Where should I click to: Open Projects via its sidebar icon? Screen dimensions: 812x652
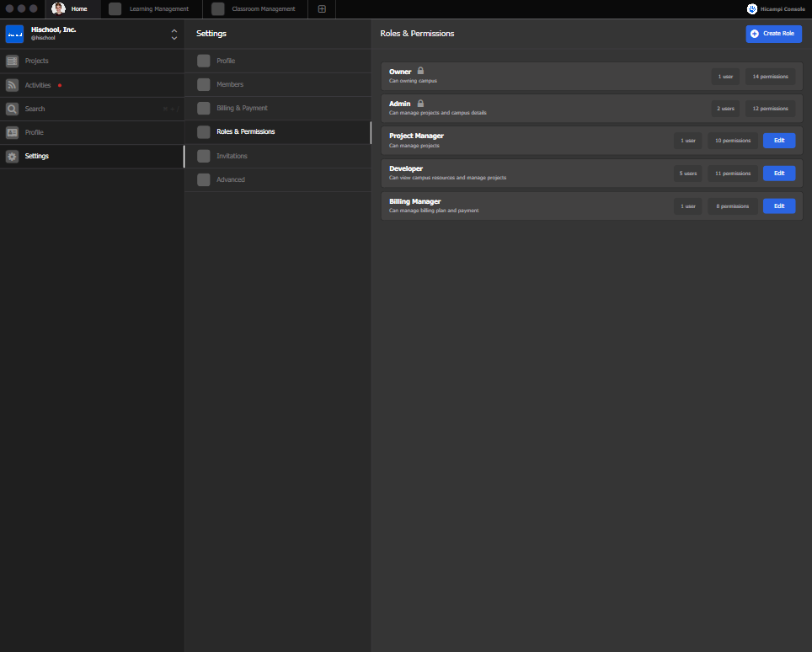pyautogui.click(x=12, y=61)
